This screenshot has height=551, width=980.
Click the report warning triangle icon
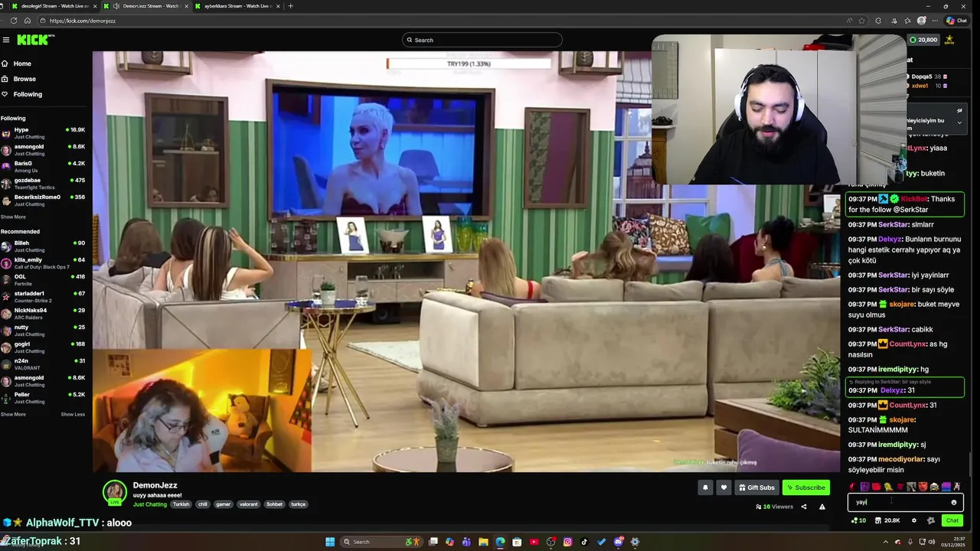point(822,507)
